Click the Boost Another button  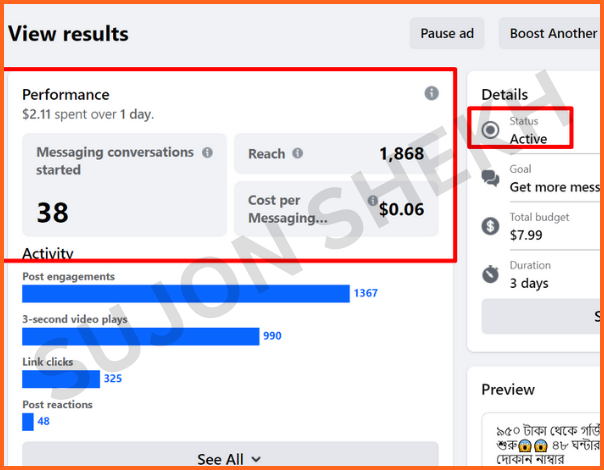coord(552,33)
